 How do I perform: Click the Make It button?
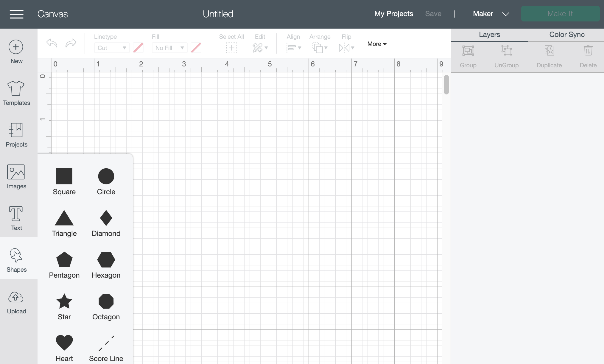pyautogui.click(x=560, y=14)
